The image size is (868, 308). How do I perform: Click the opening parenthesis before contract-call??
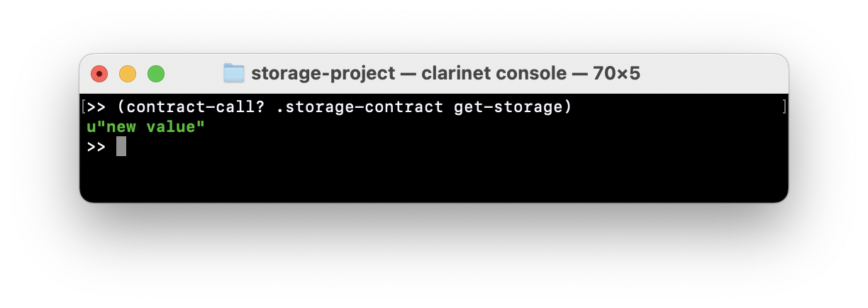[x=121, y=108]
